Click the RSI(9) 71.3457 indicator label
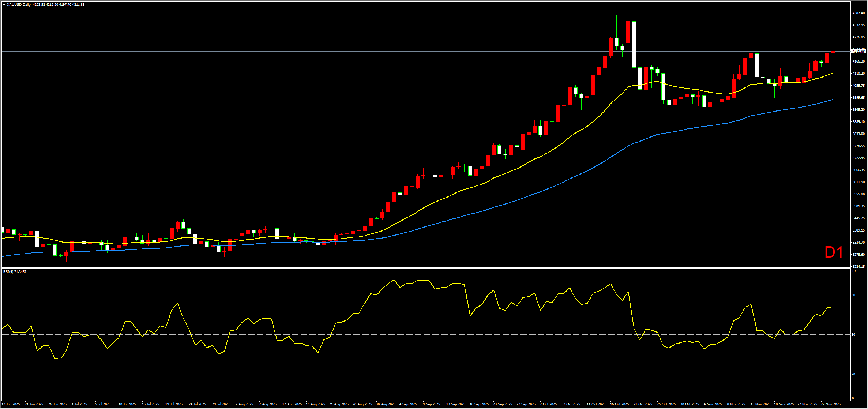The height and width of the screenshot is (409, 868). [x=15, y=272]
